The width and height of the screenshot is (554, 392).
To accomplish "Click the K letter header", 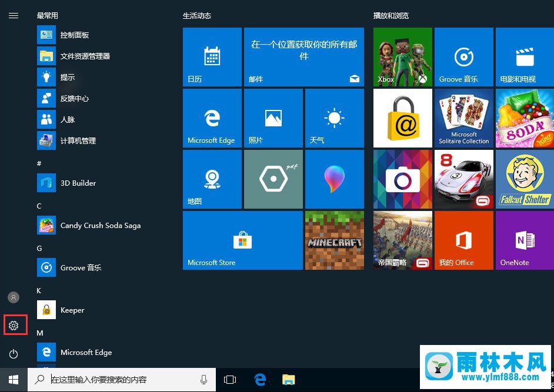I will (x=39, y=291).
